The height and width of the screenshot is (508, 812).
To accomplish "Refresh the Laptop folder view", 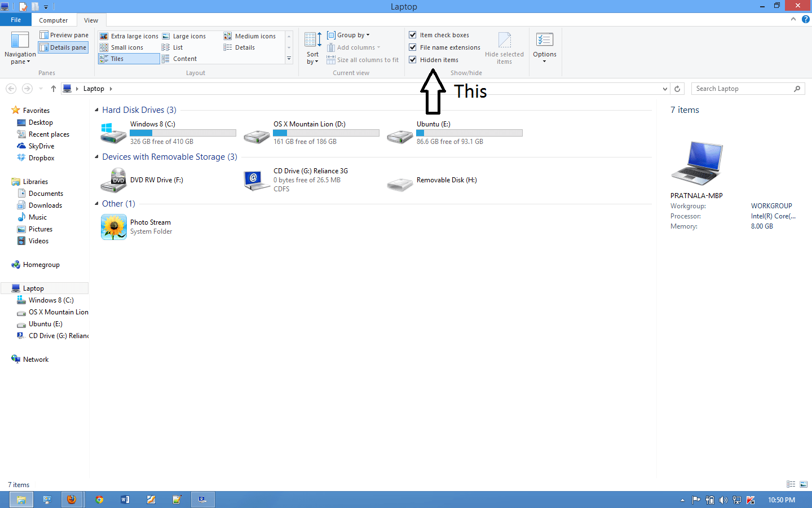I will point(677,89).
